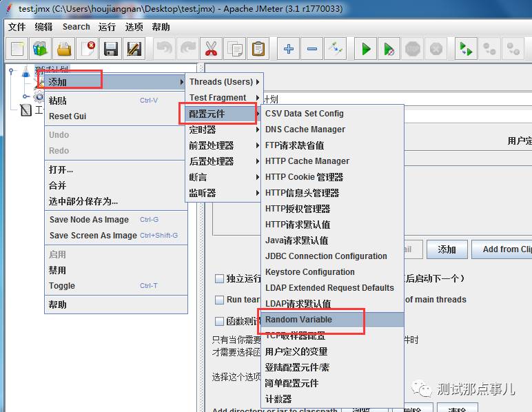Expand the Test Fragment submenu
Image resolution: width=532 pixels, height=412 pixels.
click(x=224, y=98)
